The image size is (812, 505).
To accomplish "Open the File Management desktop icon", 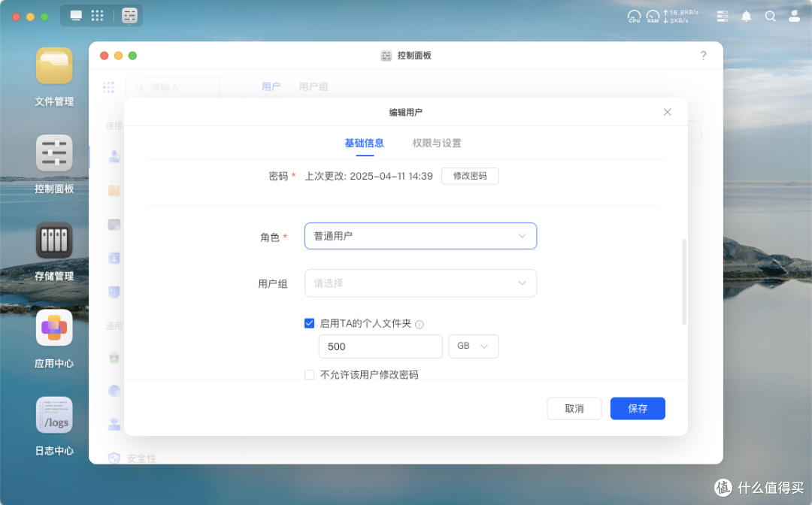I will [54, 65].
